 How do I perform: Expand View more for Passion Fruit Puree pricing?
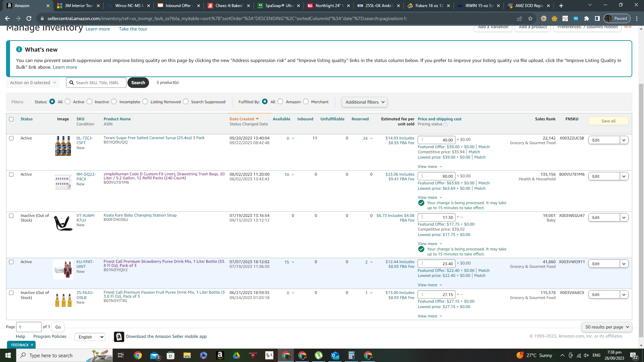[x=430, y=316]
